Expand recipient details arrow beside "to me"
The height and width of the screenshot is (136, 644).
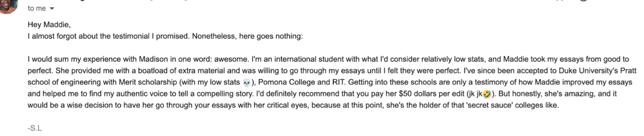[52, 8]
